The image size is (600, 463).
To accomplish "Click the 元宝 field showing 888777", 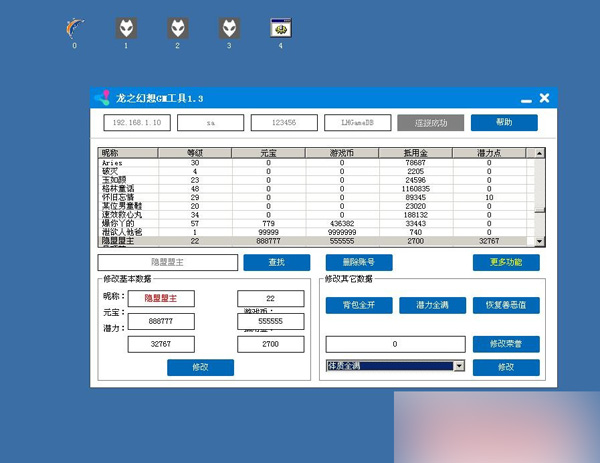I will point(161,321).
